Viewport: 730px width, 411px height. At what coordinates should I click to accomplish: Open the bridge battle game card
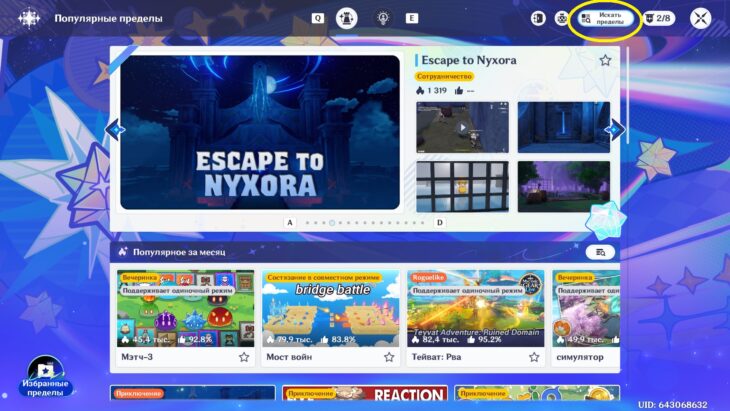pyautogui.click(x=330, y=317)
